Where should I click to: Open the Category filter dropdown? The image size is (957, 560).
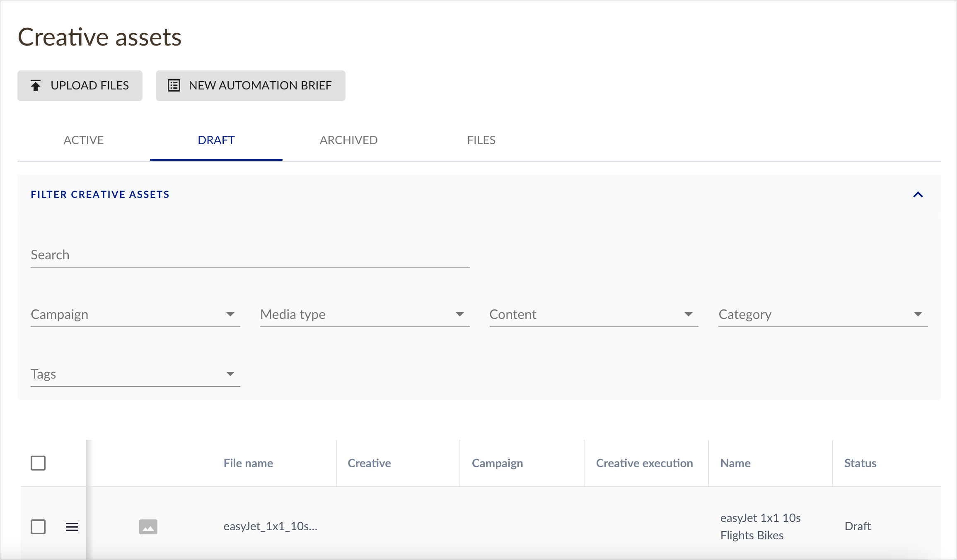point(823,315)
